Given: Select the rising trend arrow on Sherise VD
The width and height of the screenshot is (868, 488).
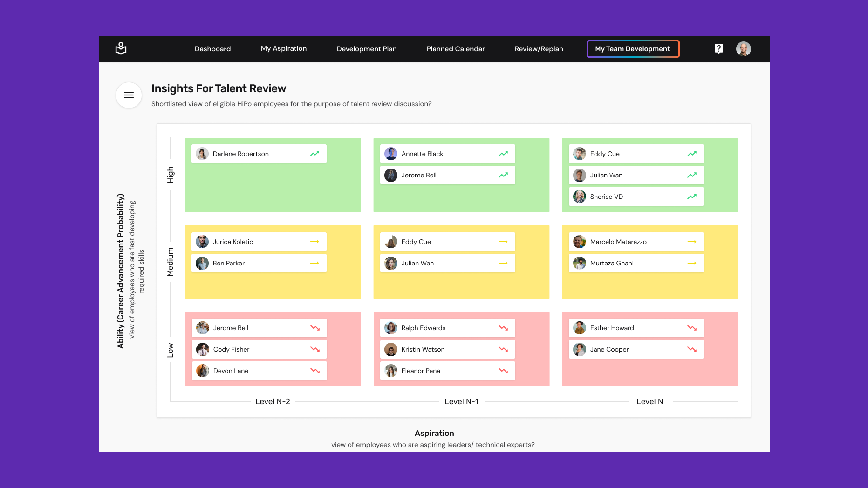Looking at the screenshot, I should 691,197.
